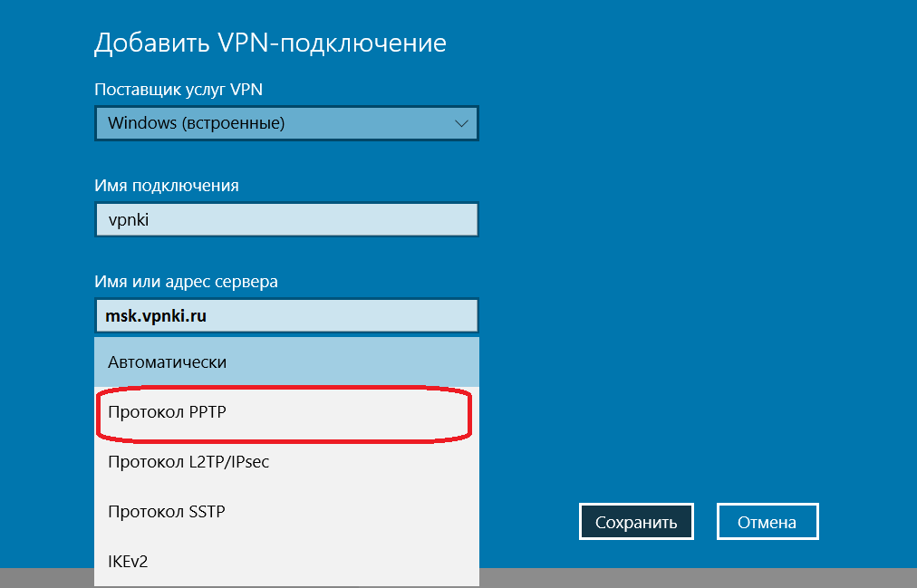Click the Добавить VPN-подключение heading
The height and width of the screenshot is (588, 917).
click(x=269, y=43)
